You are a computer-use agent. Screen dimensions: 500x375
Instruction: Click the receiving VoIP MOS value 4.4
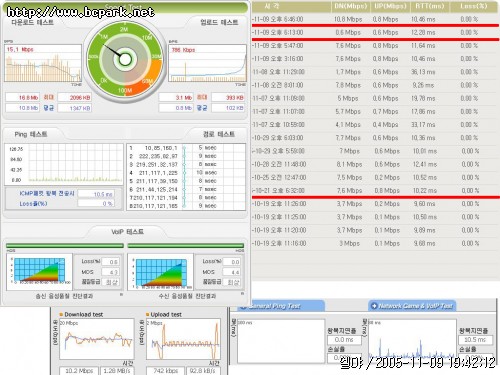231,272
